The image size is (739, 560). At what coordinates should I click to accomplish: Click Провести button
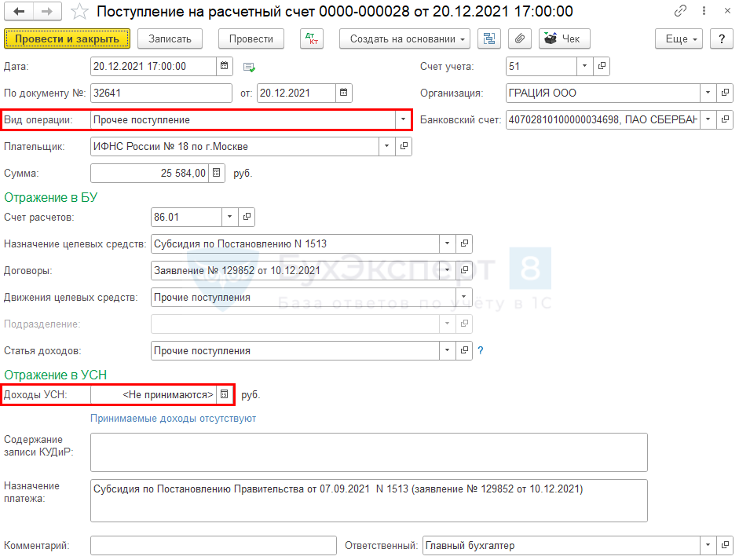click(251, 38)
